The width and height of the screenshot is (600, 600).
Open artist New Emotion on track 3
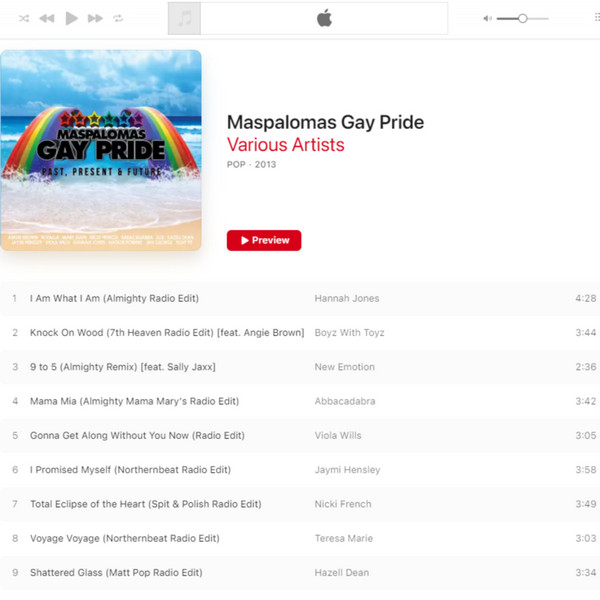345,367
